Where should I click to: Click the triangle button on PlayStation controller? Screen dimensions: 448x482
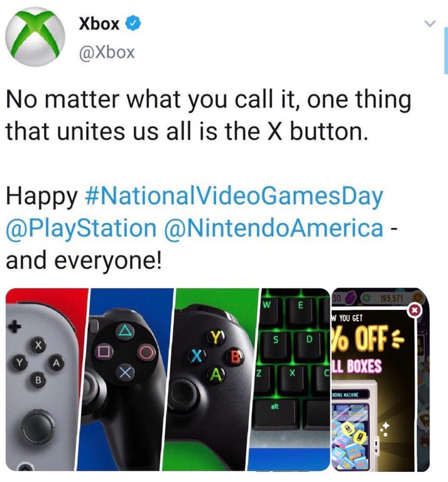coord(125,331)
